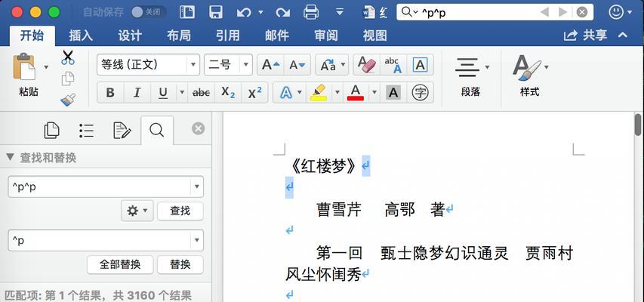Select the Format Painter brush icon

point(68,100)
